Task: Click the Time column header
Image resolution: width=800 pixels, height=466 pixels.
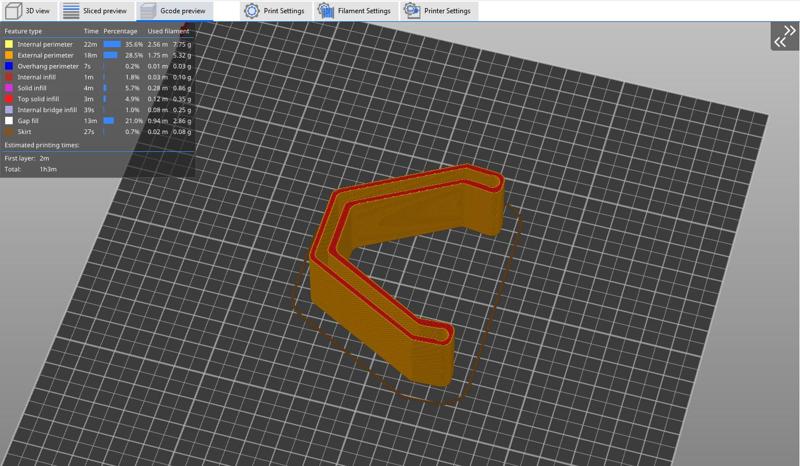Action: click(x=91, y=31)
